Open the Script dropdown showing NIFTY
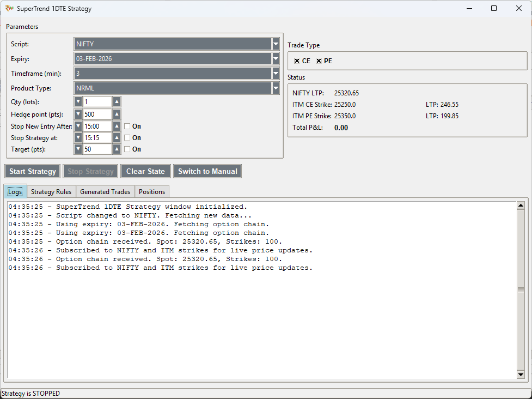This screenshot has width=532, height=399. pos(276,44)
